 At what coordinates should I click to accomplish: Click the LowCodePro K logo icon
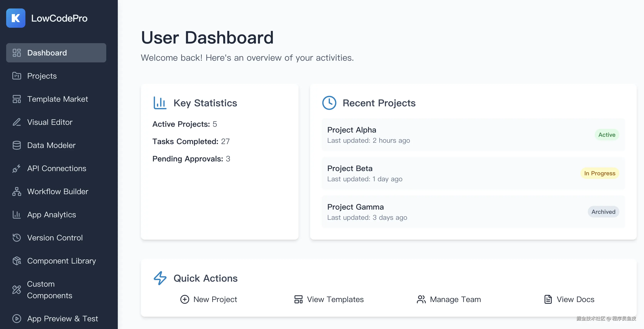pyautogui.click(x=16, y=18)
